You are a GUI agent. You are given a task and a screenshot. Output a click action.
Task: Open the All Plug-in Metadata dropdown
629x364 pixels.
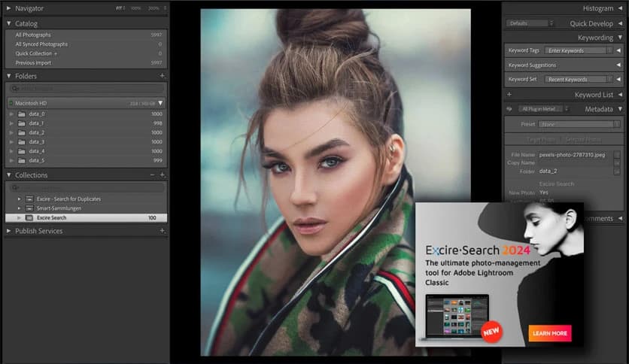point(543,109)
